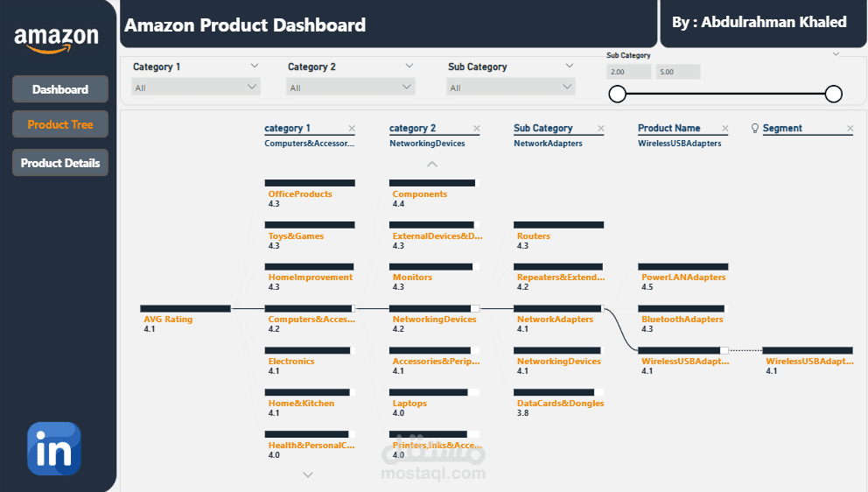Click the lightbulb icon beside Segment
The image size is (868, 492).
click(x=755, y=128)
